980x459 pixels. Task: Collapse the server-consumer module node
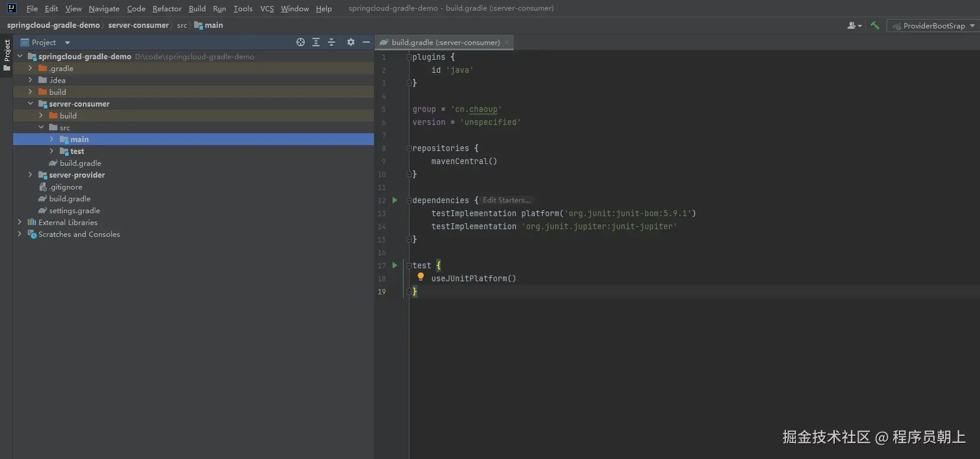tap(30, 104)
